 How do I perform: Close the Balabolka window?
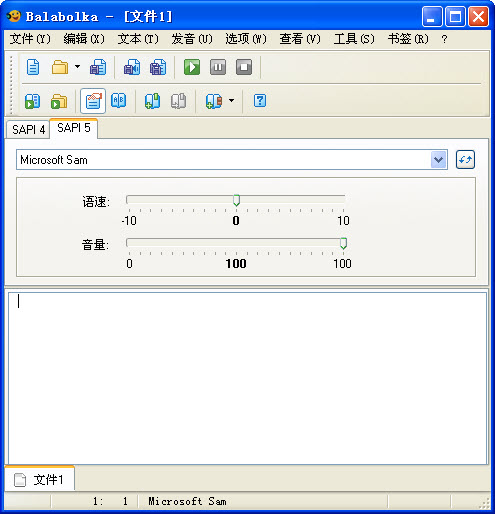pyautogui.click(x=478, y=16)
